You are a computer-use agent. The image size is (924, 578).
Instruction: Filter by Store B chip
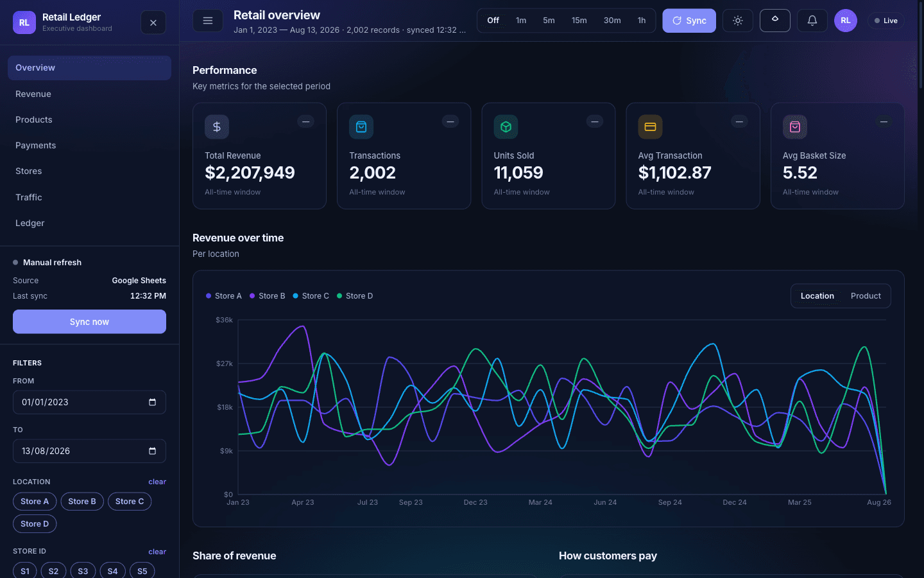82,502
